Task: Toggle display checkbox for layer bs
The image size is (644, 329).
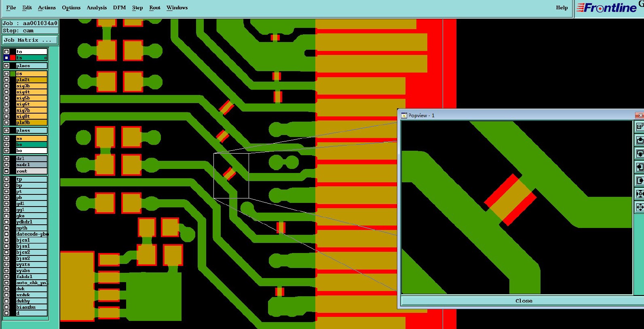Action: tap(6, 144)
